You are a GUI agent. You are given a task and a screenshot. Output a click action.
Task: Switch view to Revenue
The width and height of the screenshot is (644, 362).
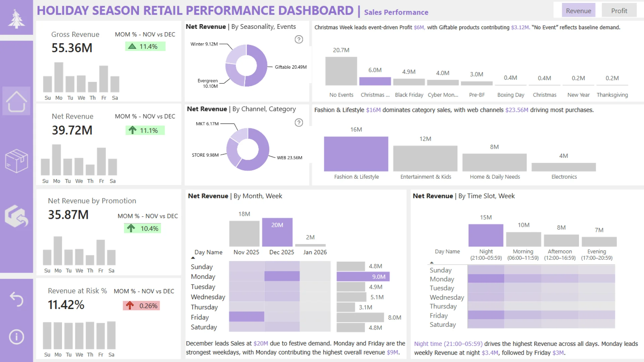pyautogui.click(x=578, y=11)
